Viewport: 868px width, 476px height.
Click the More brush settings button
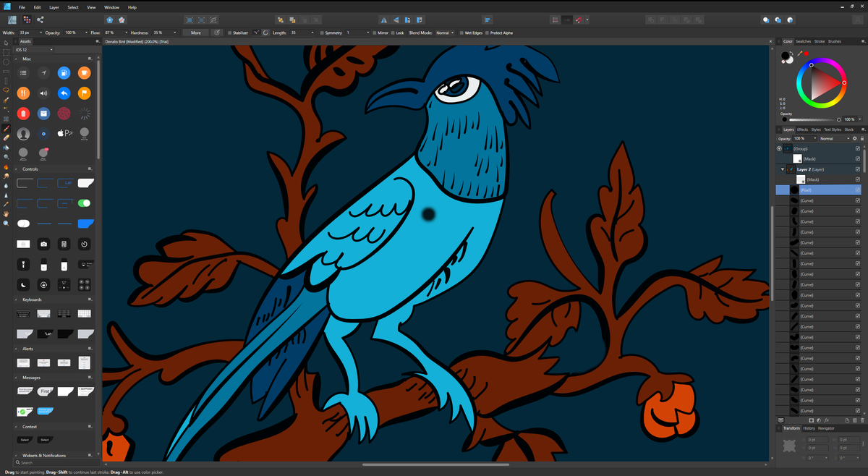click(x=196, y=33)
